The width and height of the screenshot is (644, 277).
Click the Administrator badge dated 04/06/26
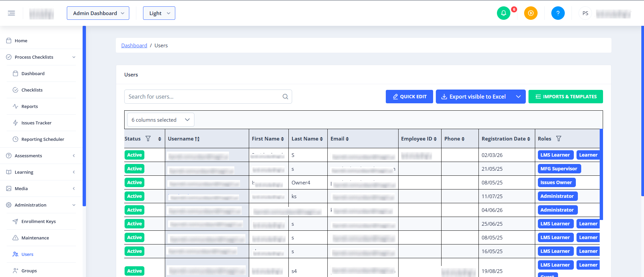pyautogui.click(x=557, y=210)
